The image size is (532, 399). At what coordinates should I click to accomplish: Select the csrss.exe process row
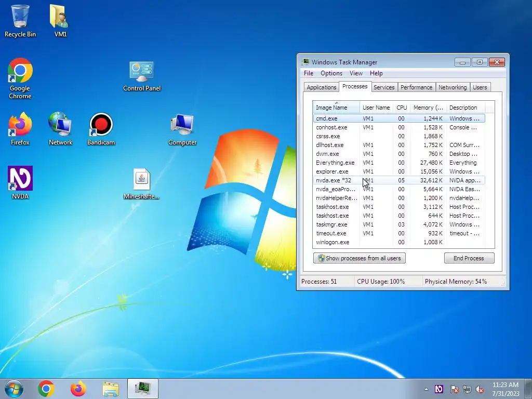tap(399, 136)
